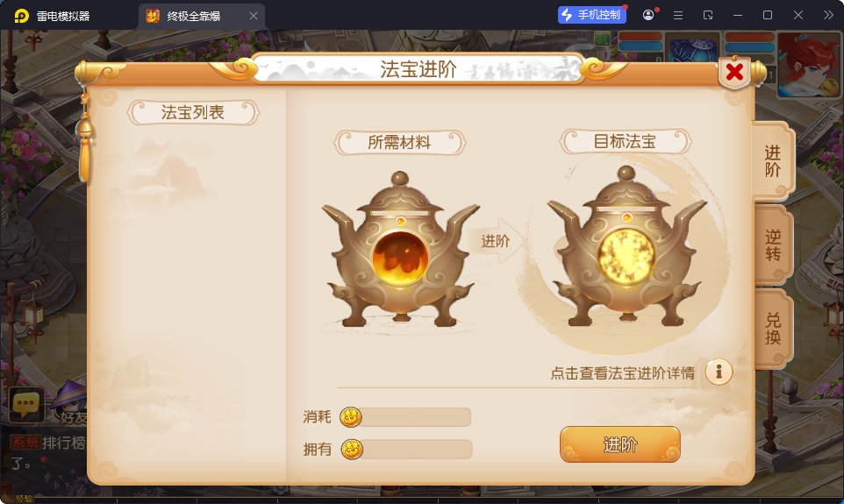The height and width of the screenshot is (504, 844).
Task: Open the emulator account profile icon
Action: click(648, 15)
